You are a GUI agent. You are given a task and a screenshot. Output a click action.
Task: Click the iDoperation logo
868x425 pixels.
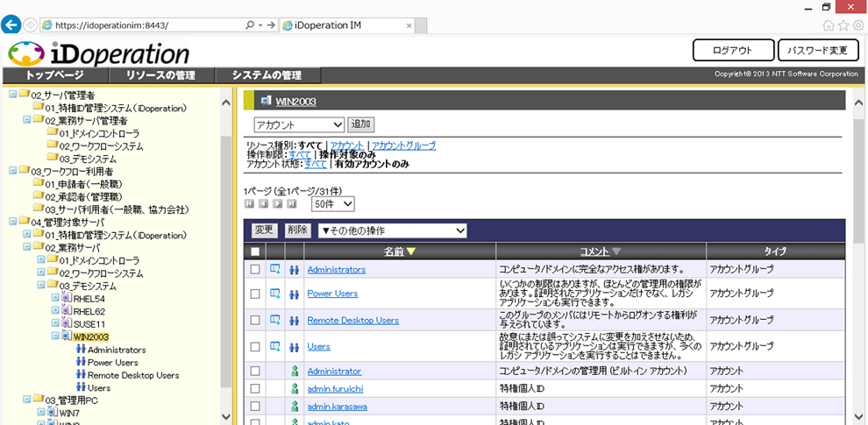point(98,53)
